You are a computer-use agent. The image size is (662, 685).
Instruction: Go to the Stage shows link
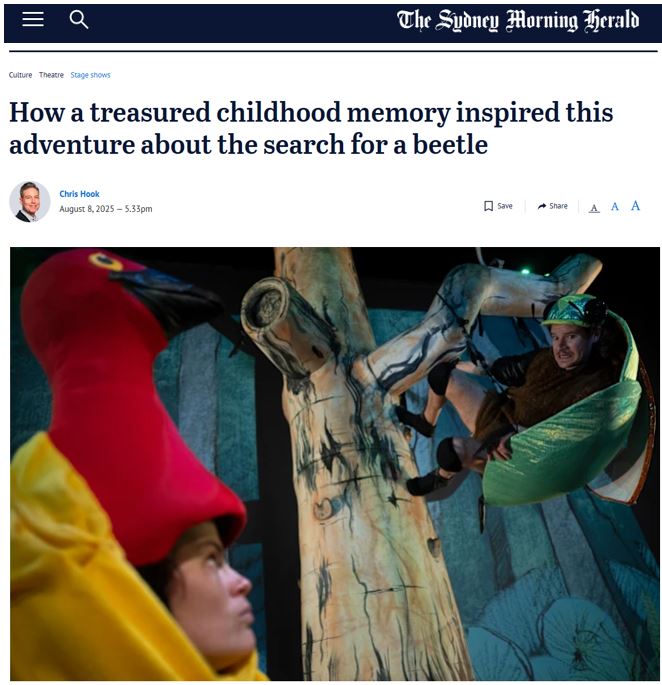pyautogui.click(x=90, y=75)
